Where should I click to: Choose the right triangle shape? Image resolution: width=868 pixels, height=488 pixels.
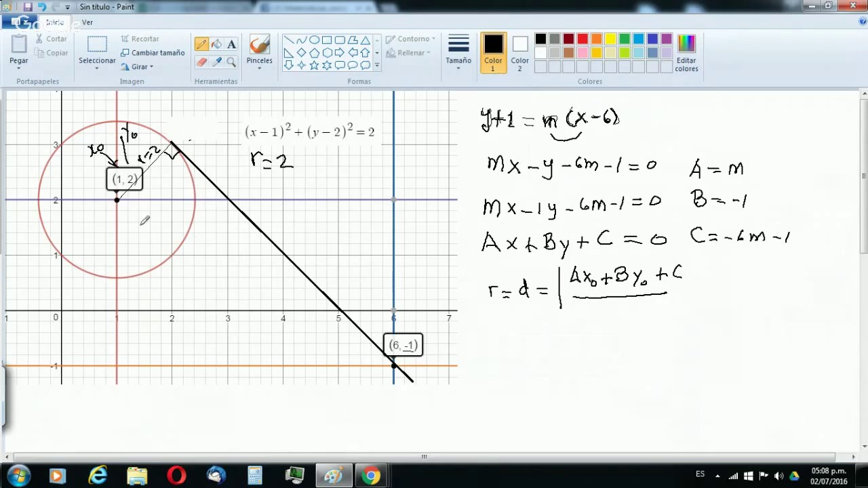[x=288, y=53]
